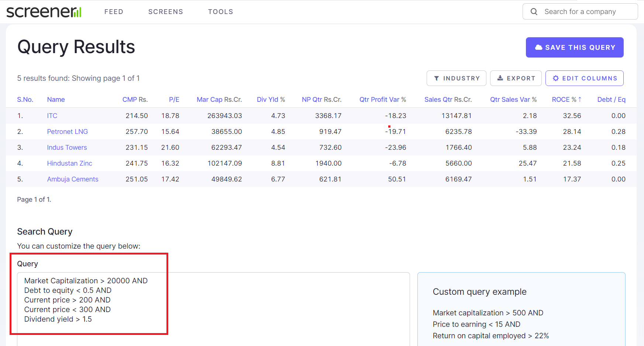The image size is (644, 346).
Task: Sort by Sales Qtr Rs.Cr. column
Action: pyautogui.click(x=448, y=100)
